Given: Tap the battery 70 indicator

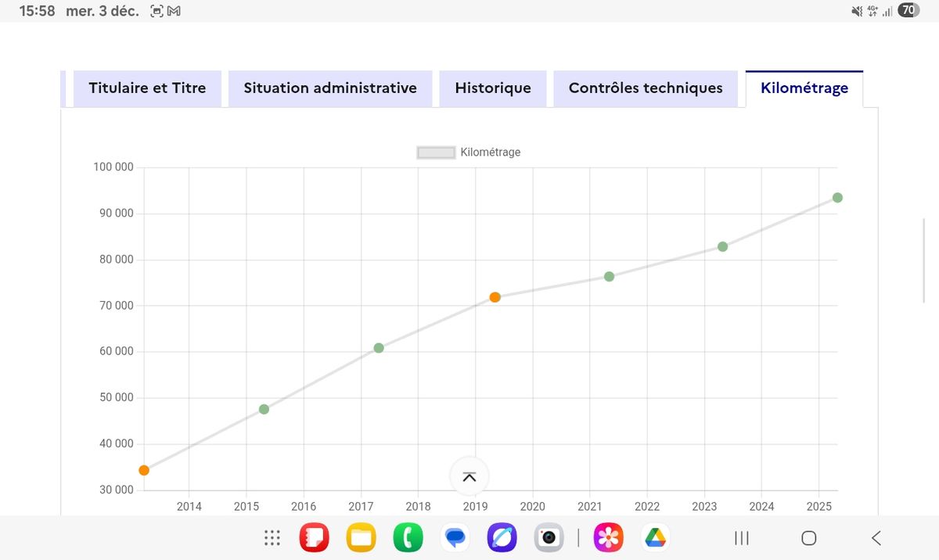Looking at the screenshot, I should click(908, 11).
